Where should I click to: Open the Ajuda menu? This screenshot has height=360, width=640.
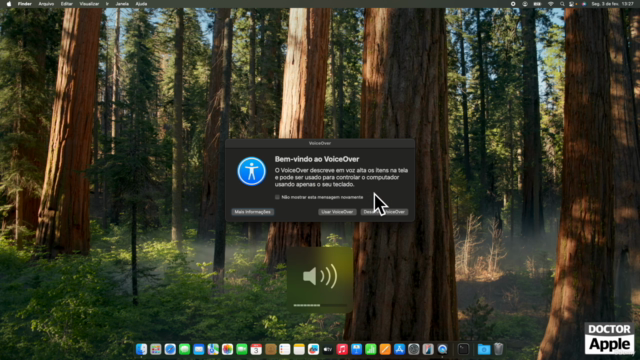pos(141,4)
